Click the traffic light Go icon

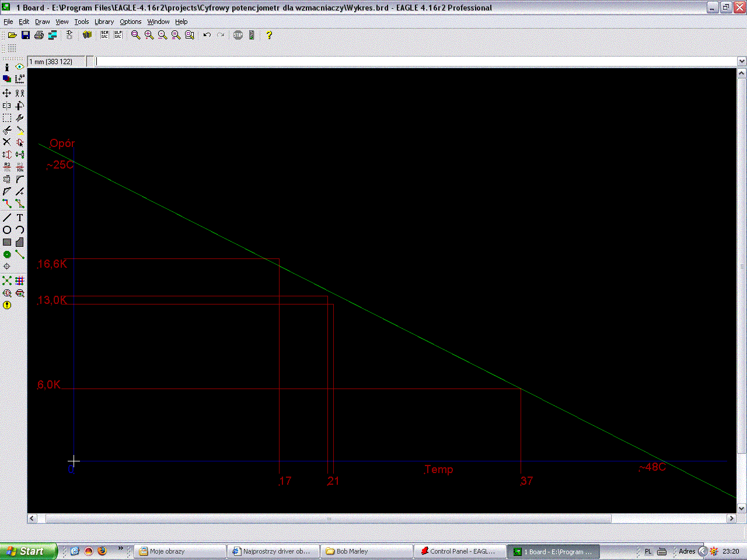point(252,35)
